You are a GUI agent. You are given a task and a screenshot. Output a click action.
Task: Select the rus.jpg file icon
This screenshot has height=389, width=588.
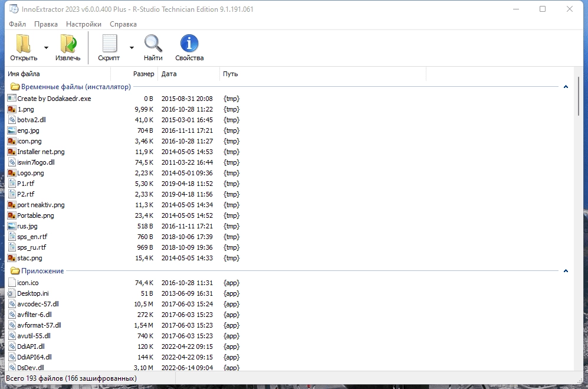click(x=12, y=226)
